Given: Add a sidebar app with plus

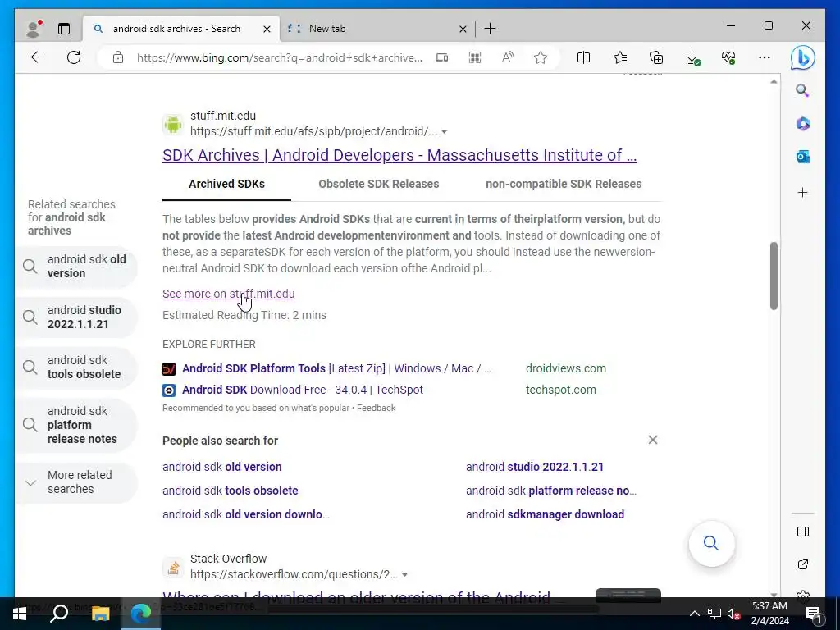Looking at the screenshot, I should click(x=802, y=192).
